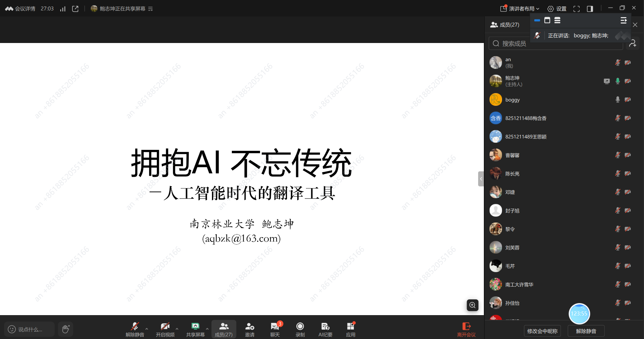Collapse members panel with side handle
This screenshot has height=339, width=644.
[481, 179]
